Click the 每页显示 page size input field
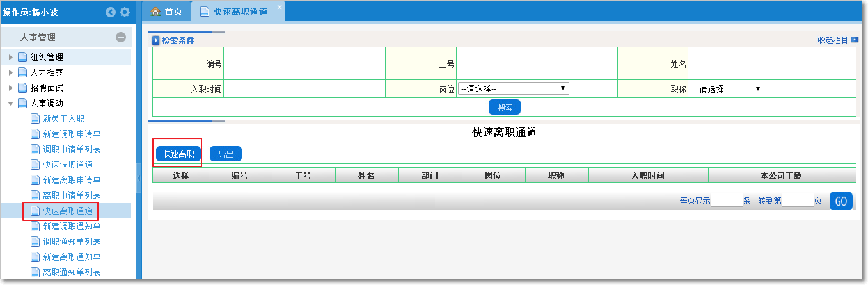The image size is (868, 285). coord(726,200)
